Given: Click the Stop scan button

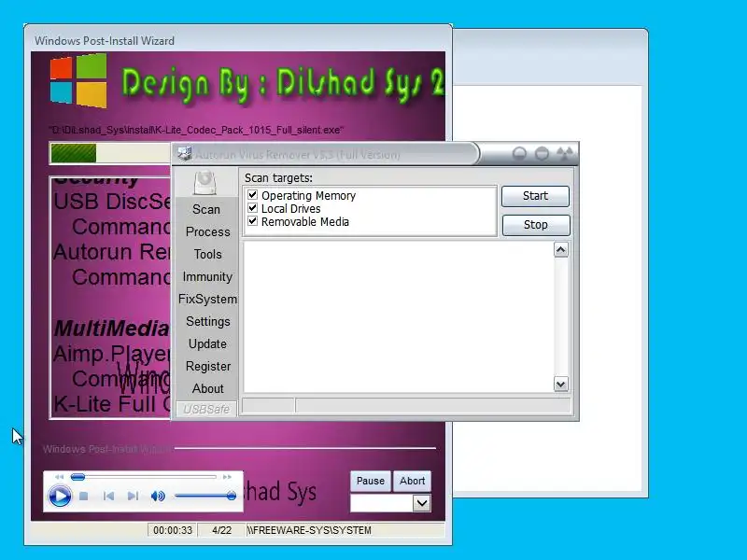Looking at the screenshot, I should click(535, 225).
